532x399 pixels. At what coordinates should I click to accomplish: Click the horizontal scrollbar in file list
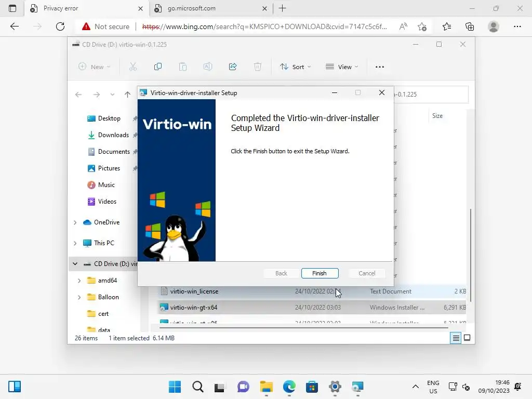(x=303, y=328)
